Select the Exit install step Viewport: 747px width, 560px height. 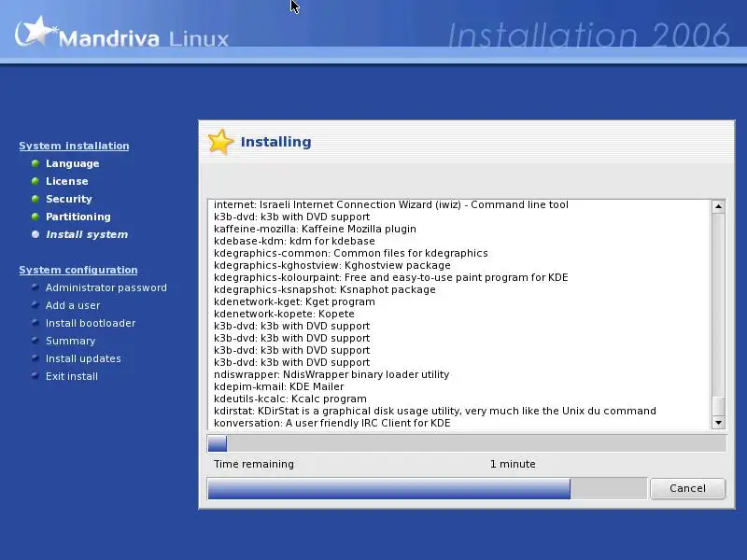(72, 376)
